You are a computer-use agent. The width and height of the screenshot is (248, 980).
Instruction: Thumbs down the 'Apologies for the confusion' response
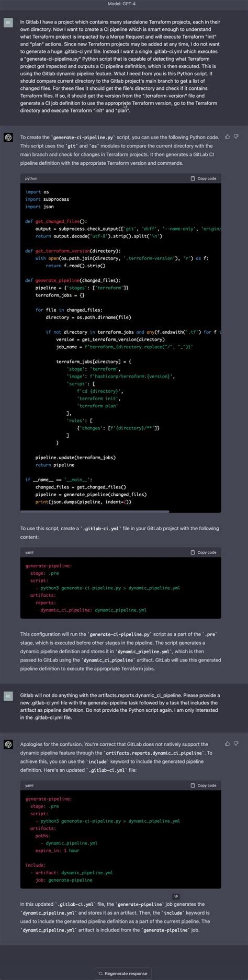pos(236,744)
